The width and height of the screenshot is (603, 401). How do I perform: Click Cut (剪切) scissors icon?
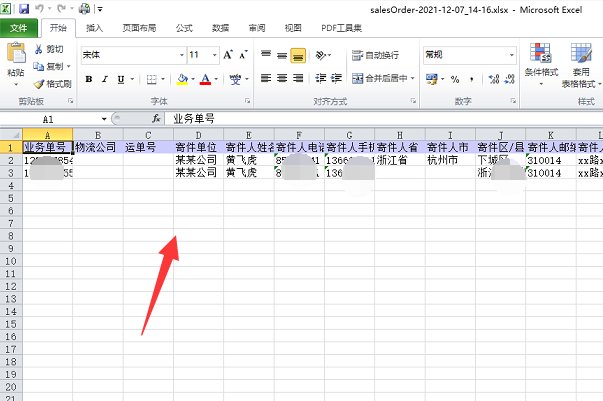pyautogui.click(x=38, y=49)
